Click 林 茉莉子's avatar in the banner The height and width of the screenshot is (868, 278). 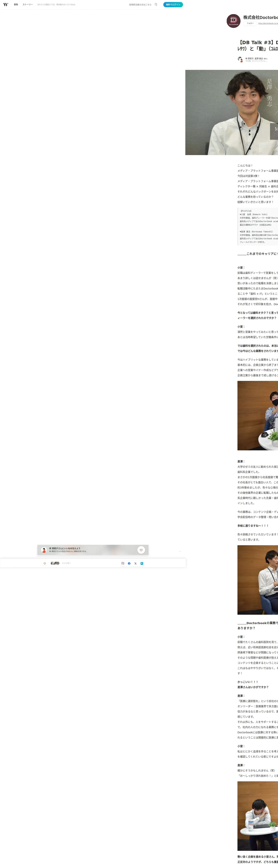pos(44,550)
